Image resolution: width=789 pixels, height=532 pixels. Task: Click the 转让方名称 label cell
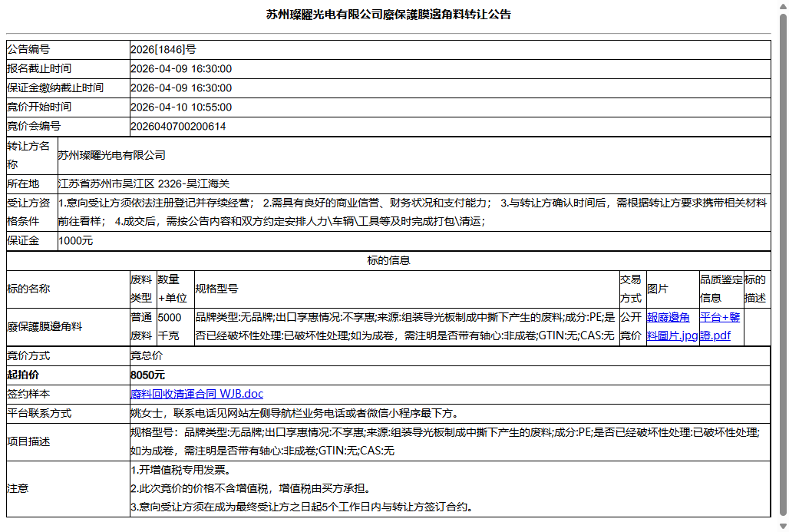31,155
